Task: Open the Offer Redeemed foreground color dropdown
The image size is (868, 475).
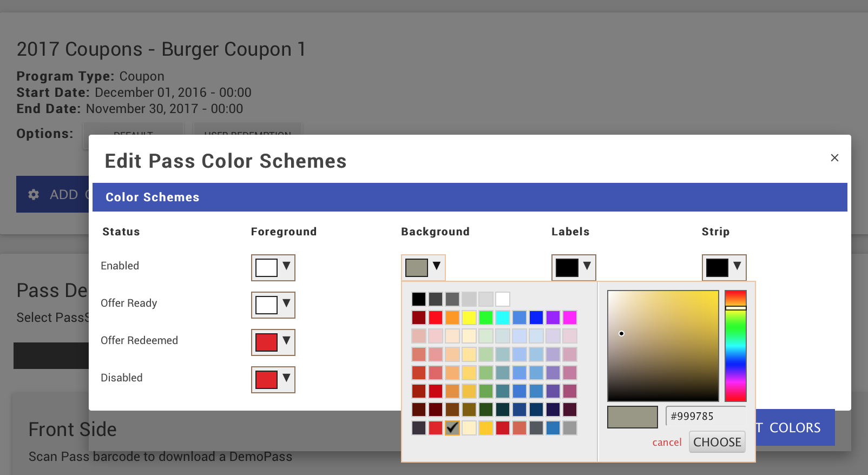Action: (x=273, y=342)
